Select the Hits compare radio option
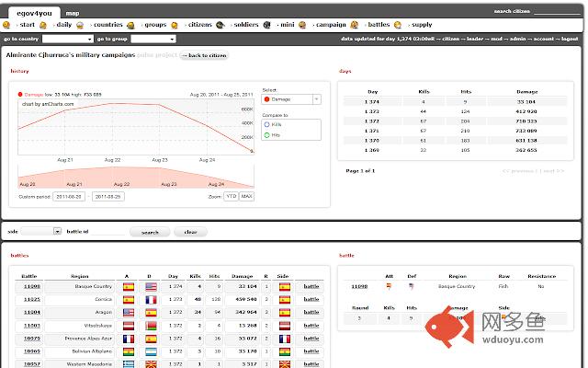588x368 pixels. coord(267,135)
